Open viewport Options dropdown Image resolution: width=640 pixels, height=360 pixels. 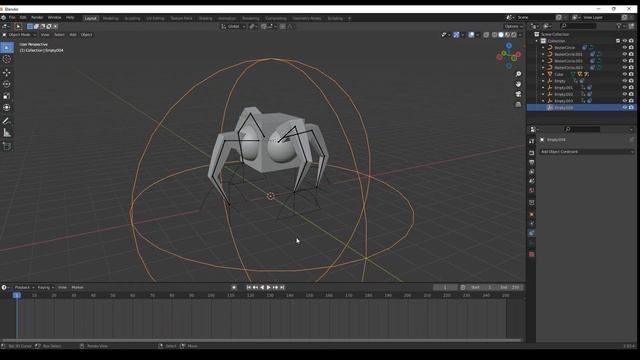click(x=513, y=27)
